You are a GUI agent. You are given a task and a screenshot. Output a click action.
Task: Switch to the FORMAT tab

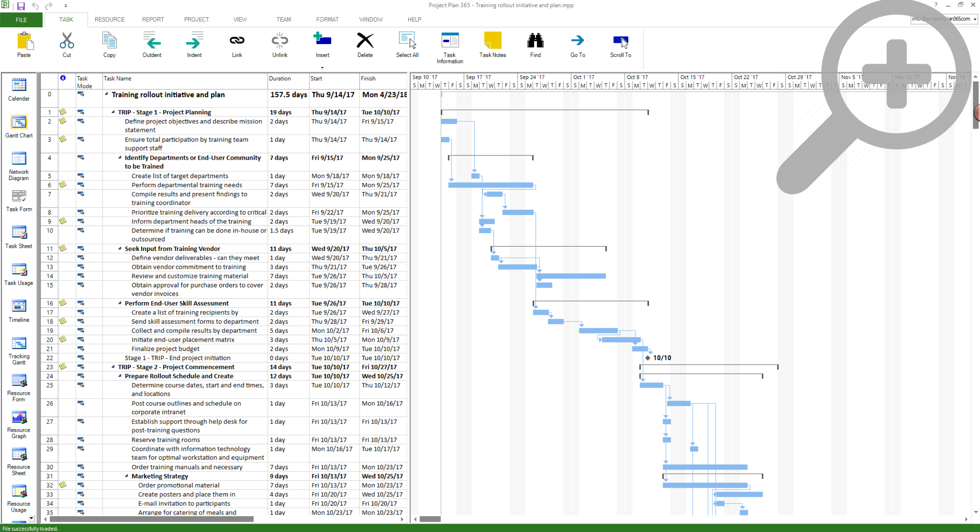click(x=327, y=20)
